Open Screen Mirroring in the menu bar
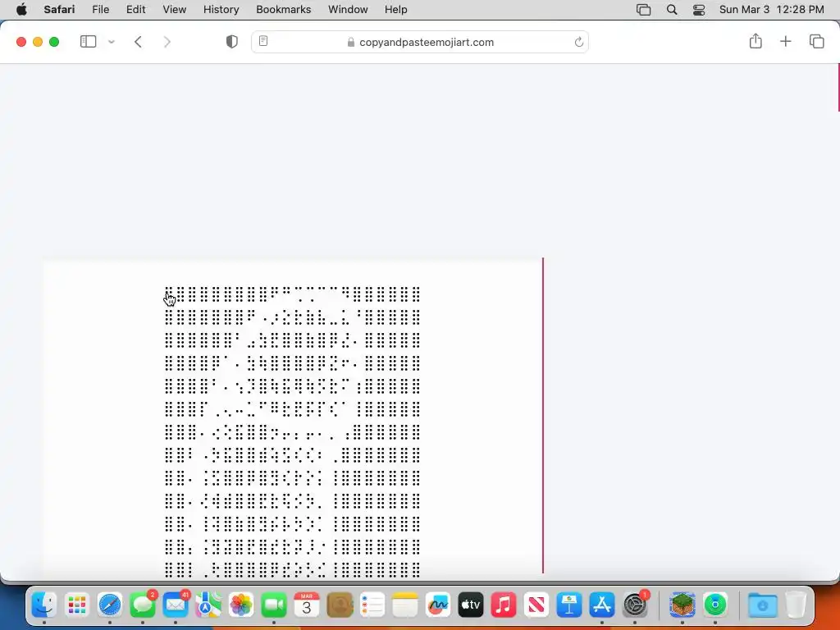840x630 pixels. (x=643, y=10)
